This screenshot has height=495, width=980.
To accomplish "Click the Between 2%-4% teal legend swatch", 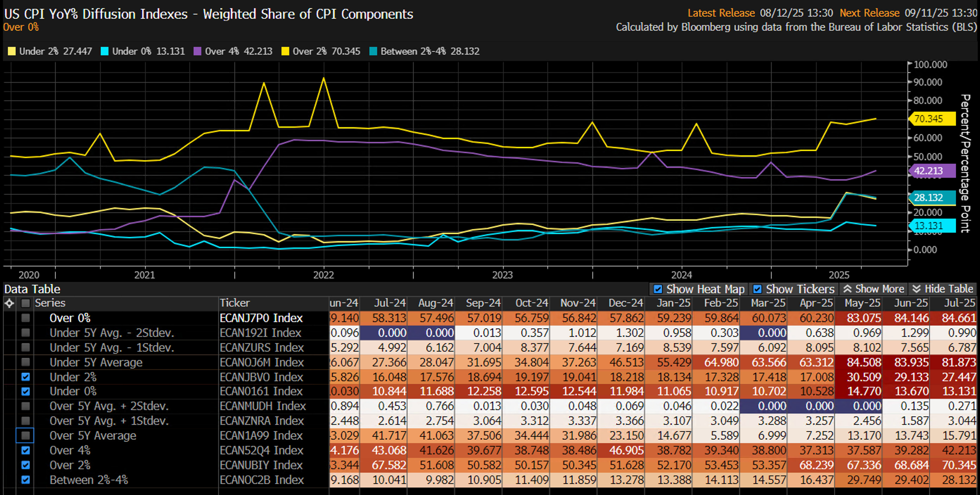I will (x=373, y=51).
